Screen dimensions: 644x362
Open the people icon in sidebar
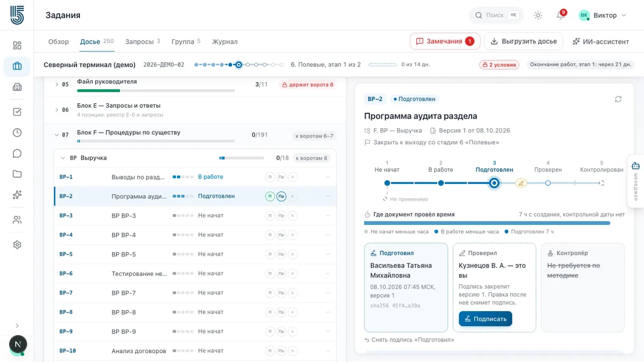[x=17, y=220]
